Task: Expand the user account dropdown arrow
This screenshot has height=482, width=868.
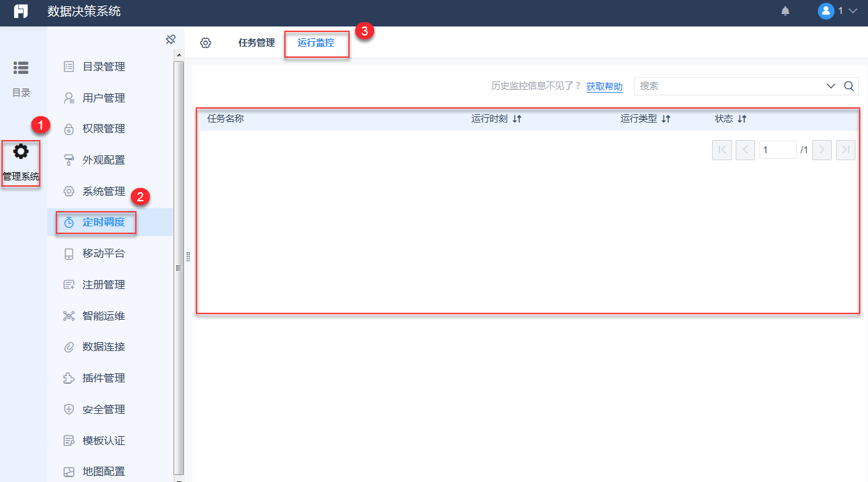Action: click(852, 11)
